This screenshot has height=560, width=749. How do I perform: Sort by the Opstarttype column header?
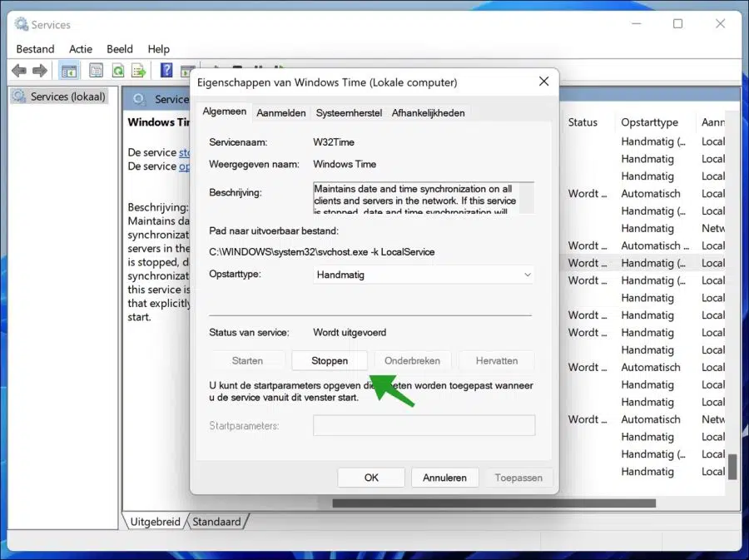pyautogui.click(x=650, y=122)
